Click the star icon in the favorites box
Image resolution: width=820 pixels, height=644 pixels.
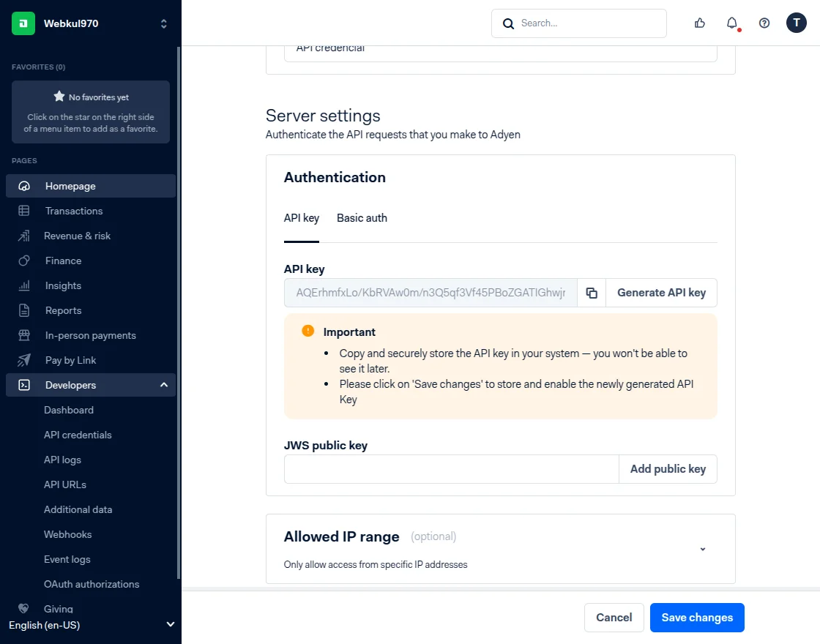click(x=59, y=97)
